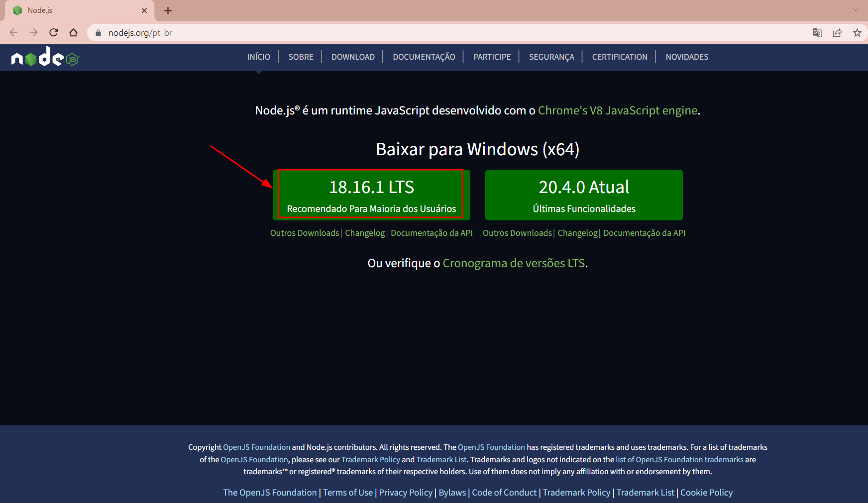Click the share page icon
The height and width of the screenshot is (503, 868).
(837, 33)
